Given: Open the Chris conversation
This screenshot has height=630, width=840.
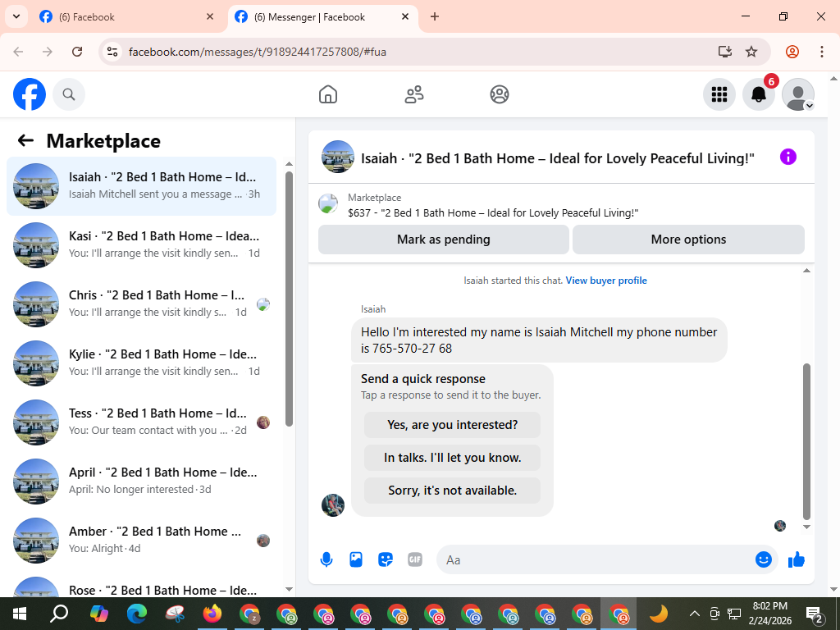Looking at the screenshot, I should [141, 304].
